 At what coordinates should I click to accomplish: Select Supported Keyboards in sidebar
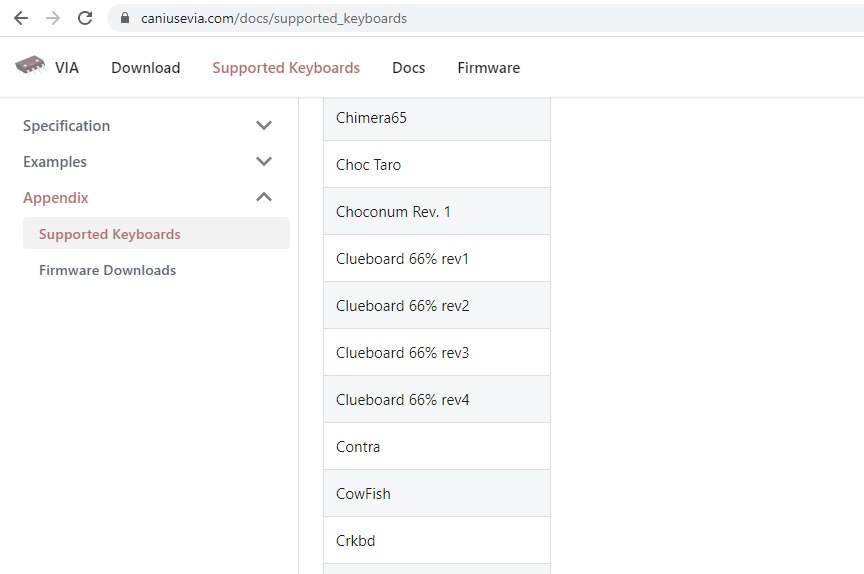[156, 234]
